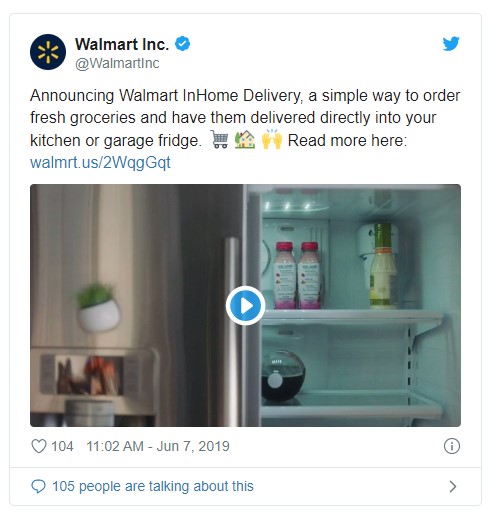
Task: Click the house emoji in tweet
Action: coord(245,139)
